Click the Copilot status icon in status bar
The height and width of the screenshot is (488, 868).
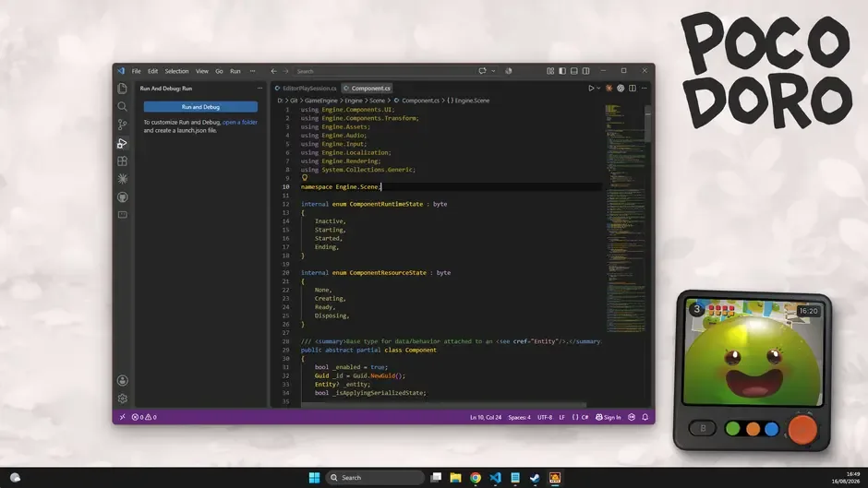point(632,417)
